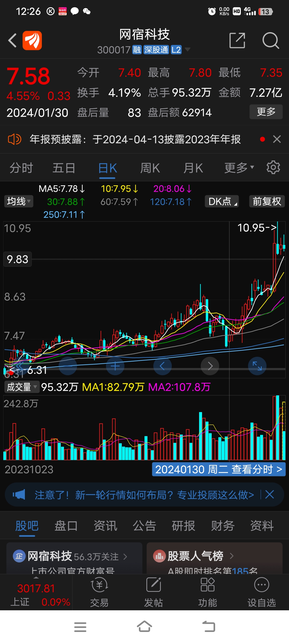The width and height of the screenshot is (289, 644).
Task: Expand the 上证 index bar arrow
Action: pyautogui.click(x=36, y=578)
